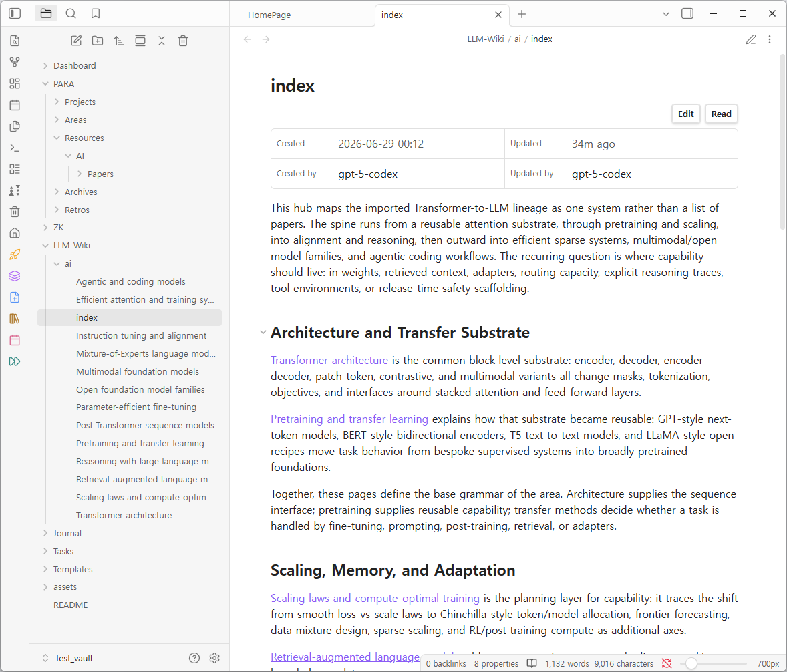Open help icon beside vault name
Screen dimensions: 787x672
194,658
